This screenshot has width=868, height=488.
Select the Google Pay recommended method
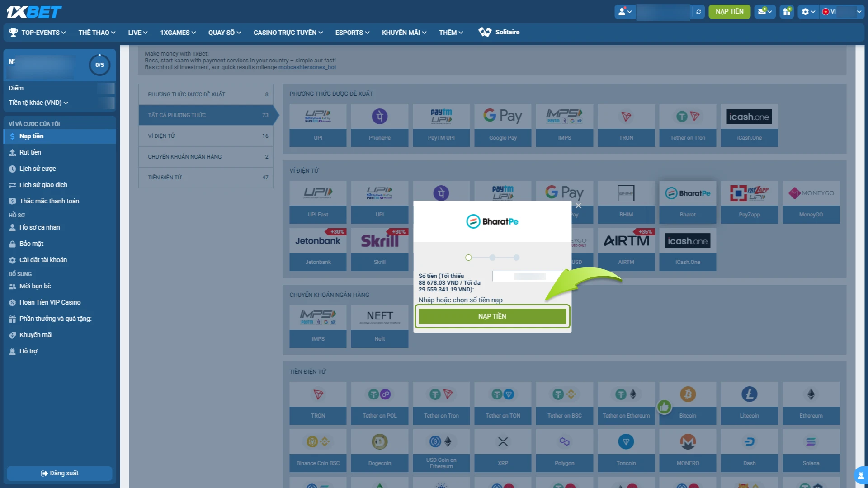(502, 125)
